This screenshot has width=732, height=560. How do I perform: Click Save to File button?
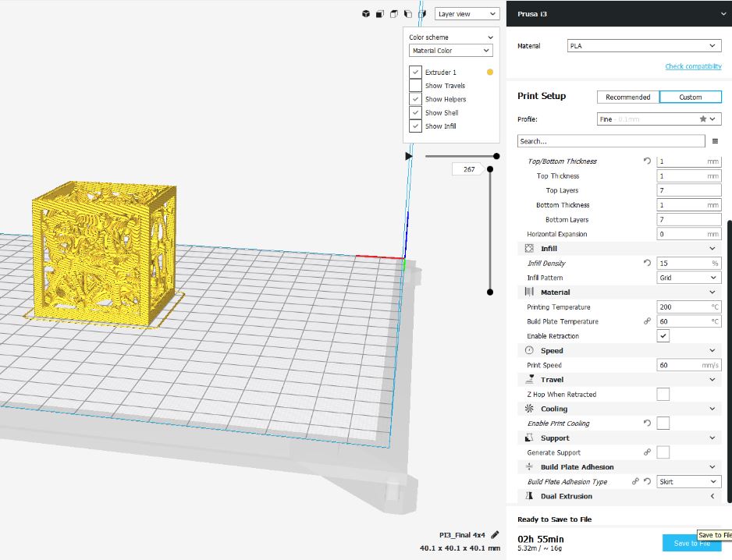point(692,543)
